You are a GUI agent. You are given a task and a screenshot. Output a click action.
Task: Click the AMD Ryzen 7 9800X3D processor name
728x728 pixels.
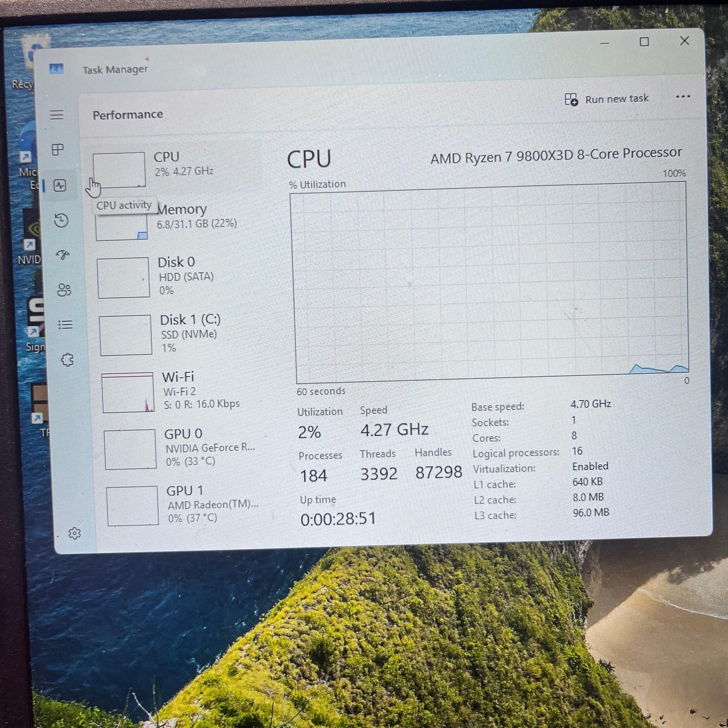coord(556,156)
